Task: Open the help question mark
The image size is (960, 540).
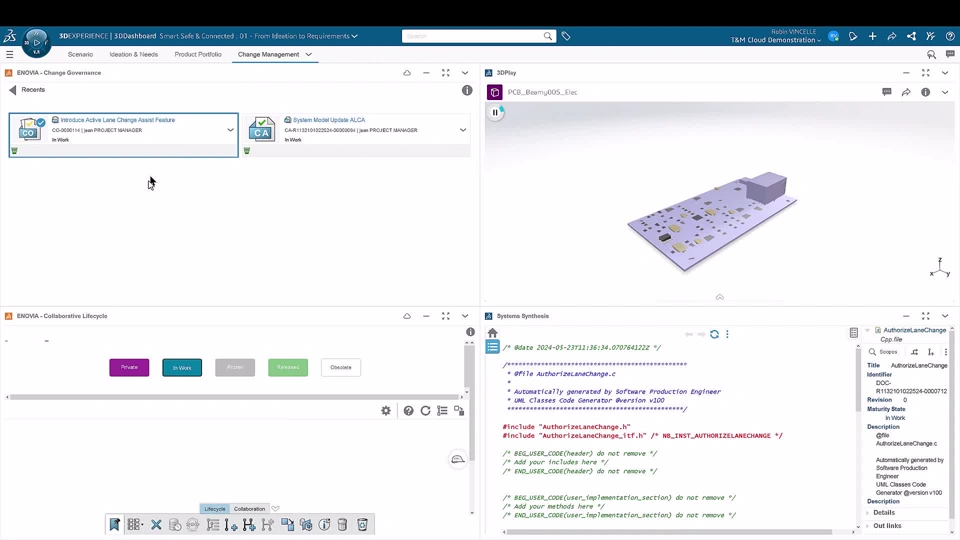Action: [x=950, y=36]
